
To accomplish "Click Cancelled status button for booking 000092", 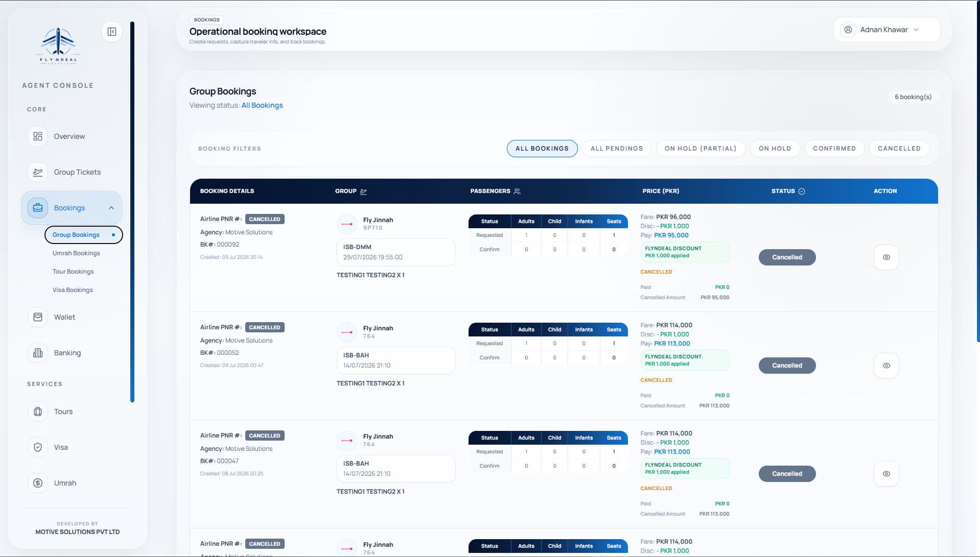I will tap(787, 257).
